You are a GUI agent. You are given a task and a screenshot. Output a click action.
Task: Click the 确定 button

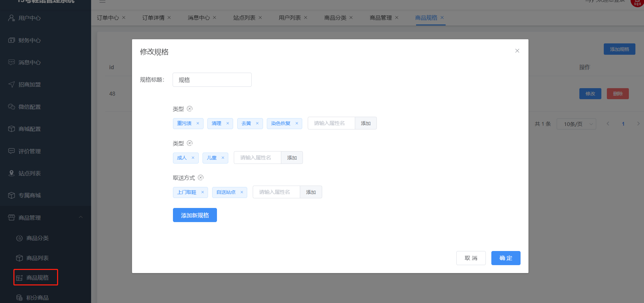coord(505,258)
